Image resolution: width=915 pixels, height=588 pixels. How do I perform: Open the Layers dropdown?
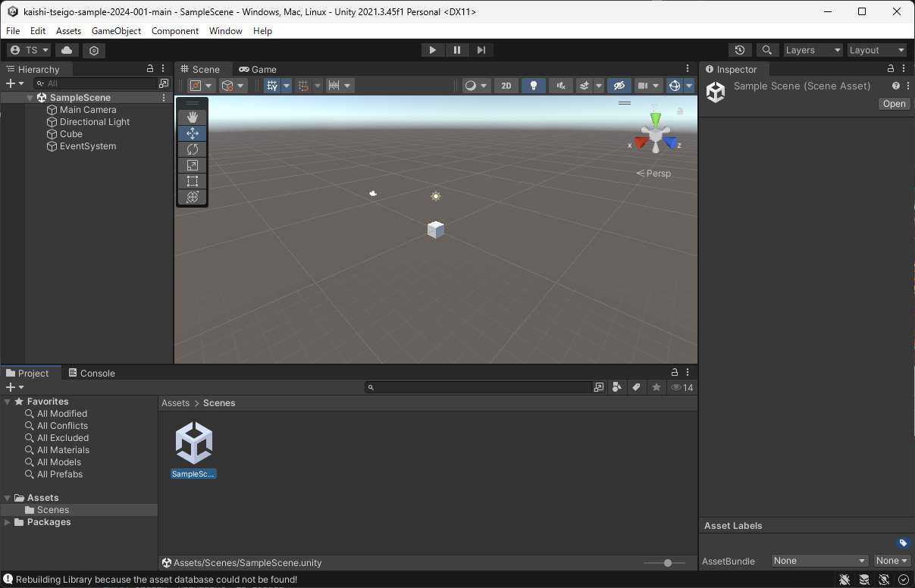click(x=813, y=50)
